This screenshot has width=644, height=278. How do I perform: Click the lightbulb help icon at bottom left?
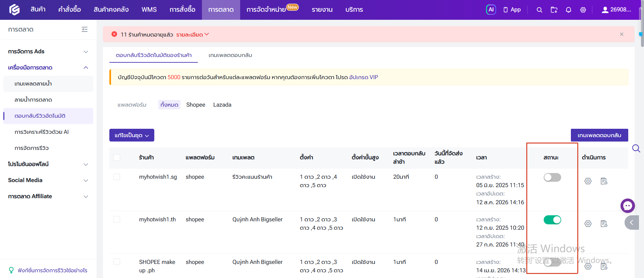click(11, 270)
